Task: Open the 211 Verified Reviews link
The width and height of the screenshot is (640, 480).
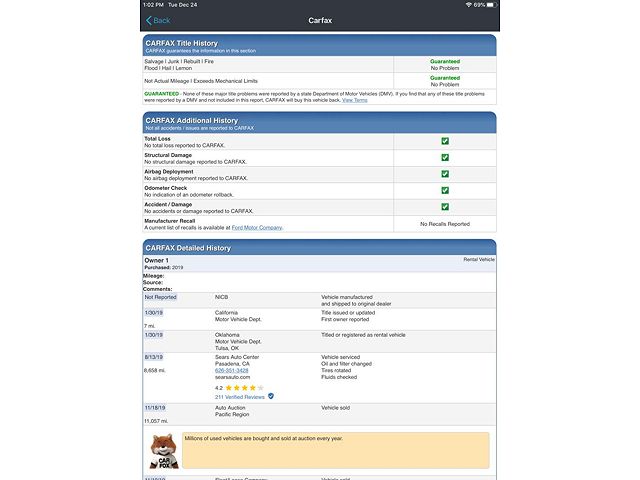Action: click(239, 397)
